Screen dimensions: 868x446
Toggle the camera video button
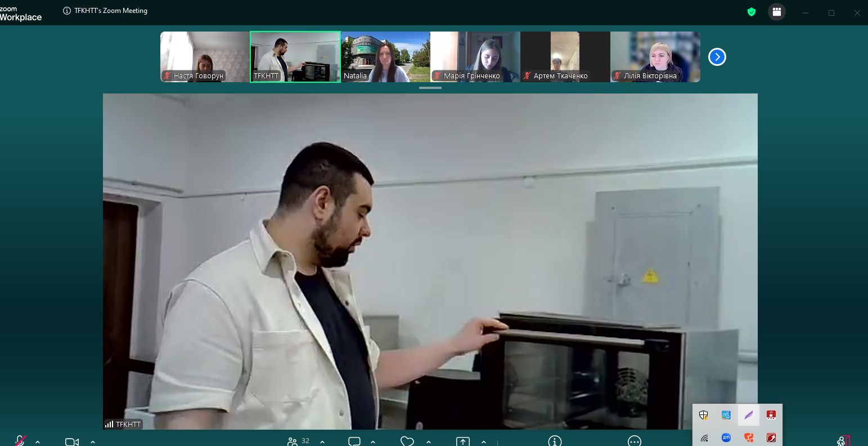tap(71, 441)
